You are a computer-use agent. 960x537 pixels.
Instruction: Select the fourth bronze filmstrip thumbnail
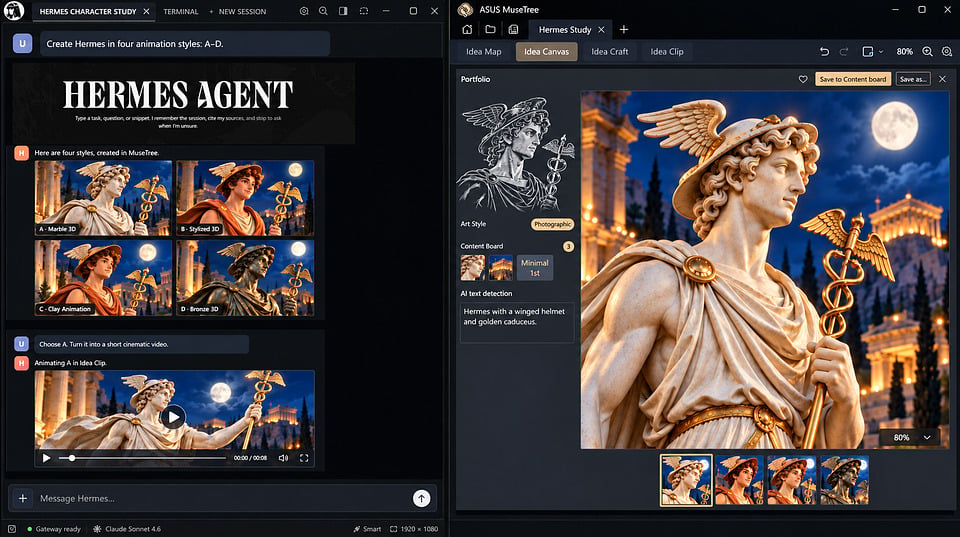844,480
